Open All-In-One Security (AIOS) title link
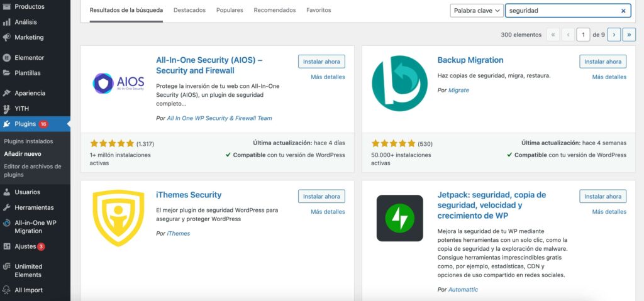The image size is (644, 301). [x=209, y=65]
